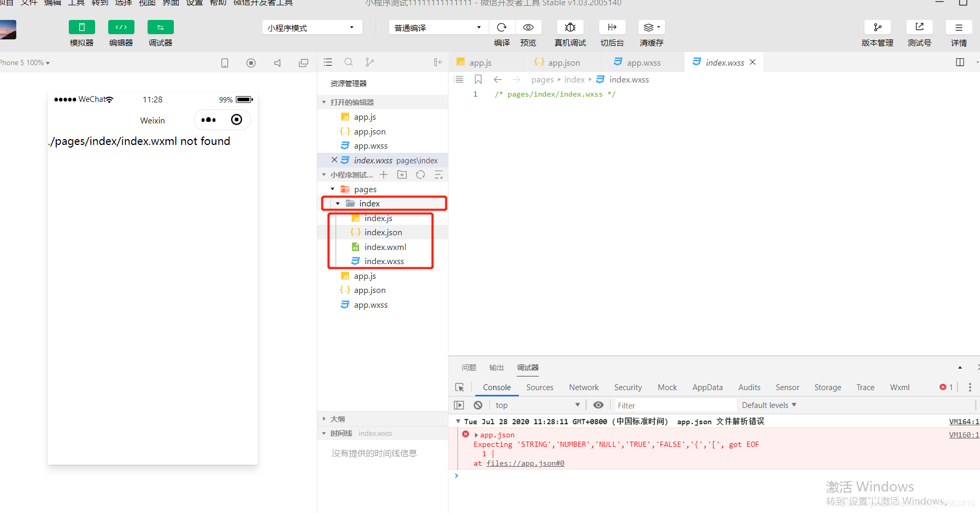Open the 普通编译 compile mode dropdown

click(439, 27)
